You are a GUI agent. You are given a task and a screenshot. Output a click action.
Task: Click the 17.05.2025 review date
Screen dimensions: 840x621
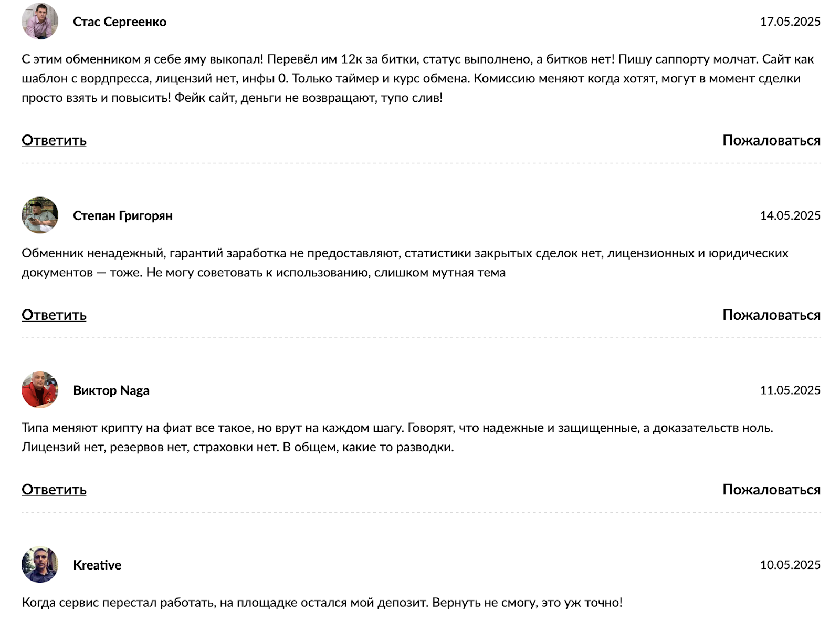click(790, 22)
